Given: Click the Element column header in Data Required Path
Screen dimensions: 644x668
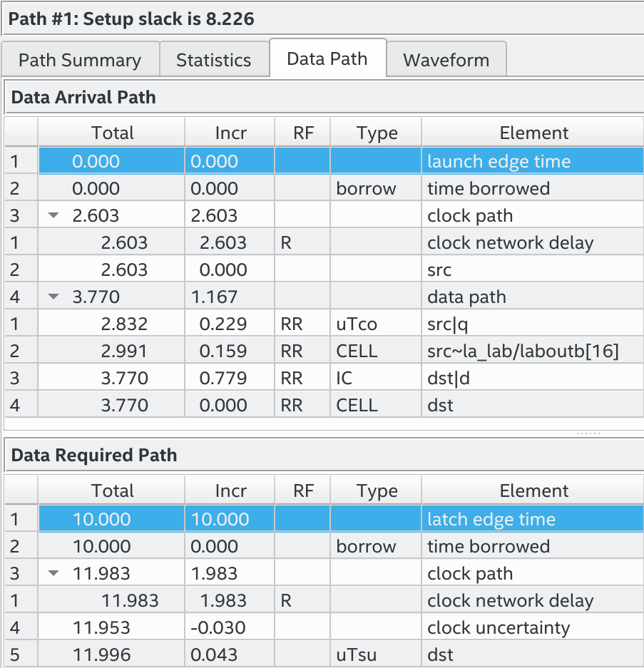Looking at the screenshot, I should point(533,491).
